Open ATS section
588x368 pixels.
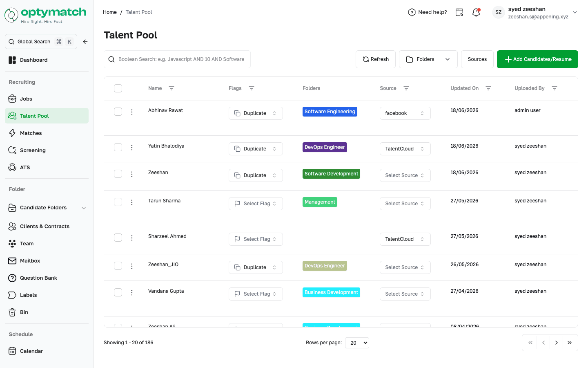coord(47,167)
